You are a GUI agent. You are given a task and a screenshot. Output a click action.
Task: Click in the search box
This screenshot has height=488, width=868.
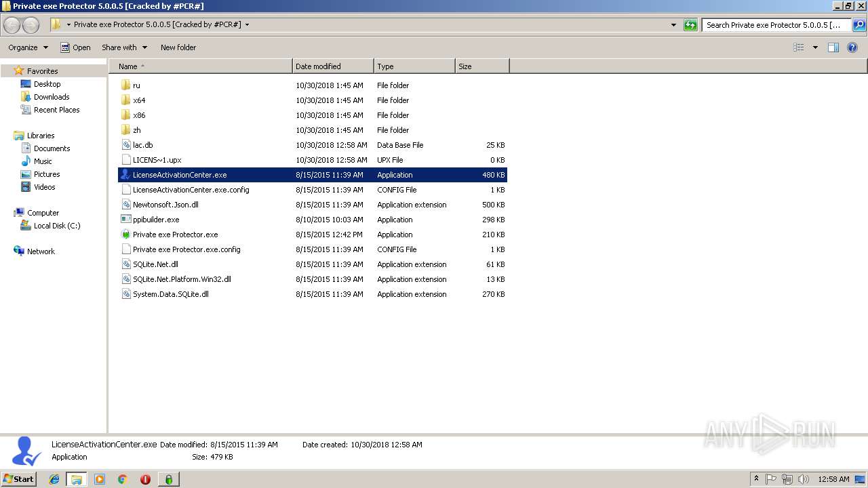[776, 25]
